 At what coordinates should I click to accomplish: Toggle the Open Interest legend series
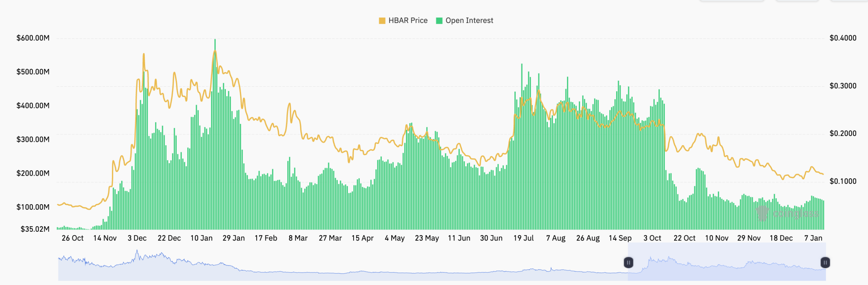point(465,21)
